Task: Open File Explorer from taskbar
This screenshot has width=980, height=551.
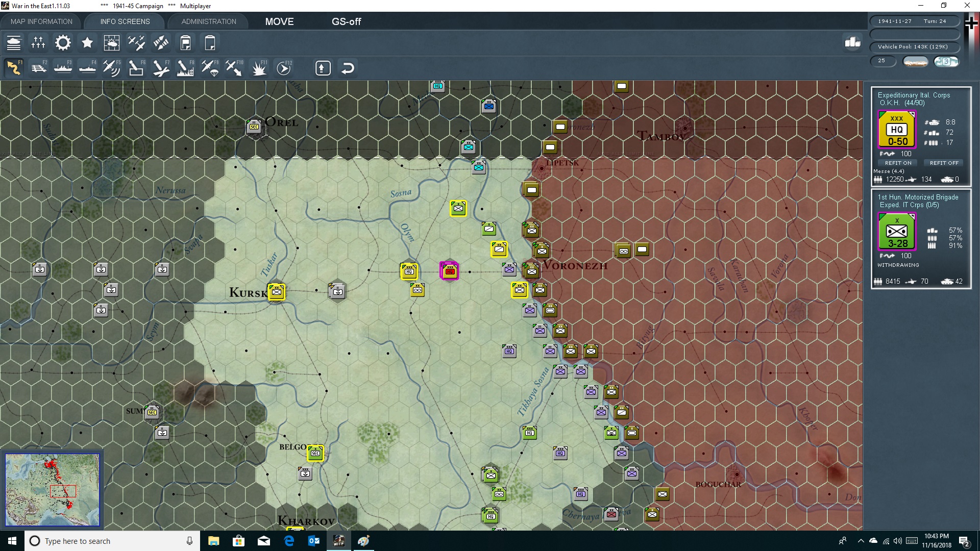Action: tap(213, 541)
